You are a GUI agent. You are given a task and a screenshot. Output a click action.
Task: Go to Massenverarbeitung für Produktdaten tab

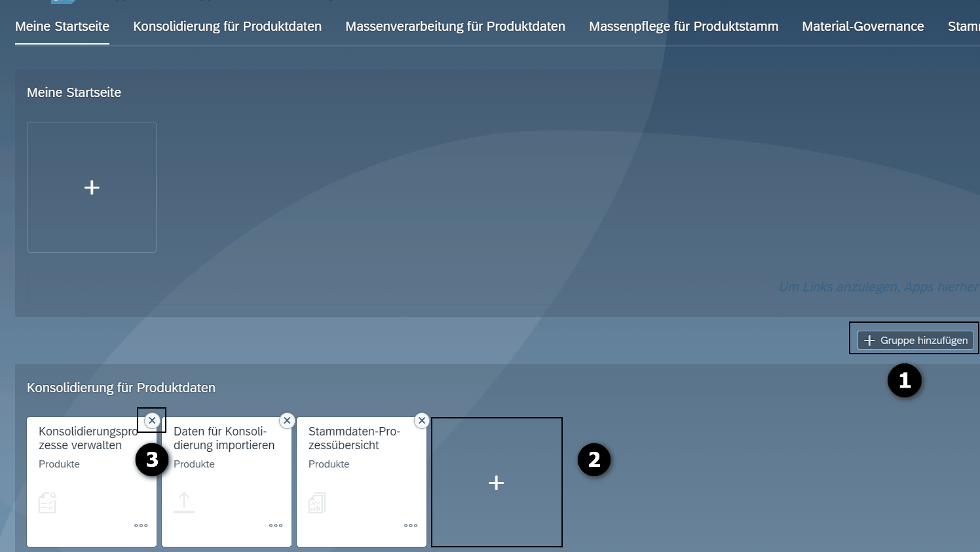tap(455, 27)
